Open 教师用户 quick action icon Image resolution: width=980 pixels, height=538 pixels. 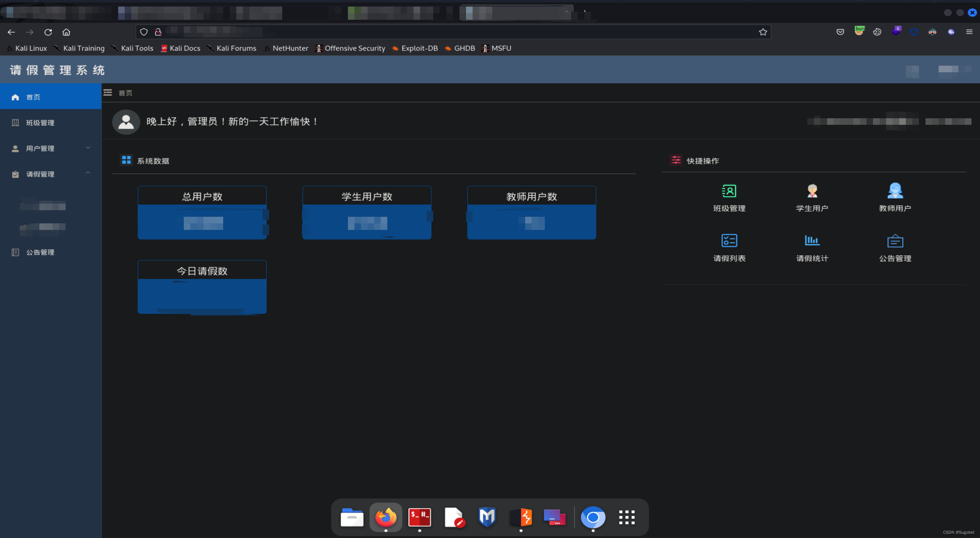895,191
